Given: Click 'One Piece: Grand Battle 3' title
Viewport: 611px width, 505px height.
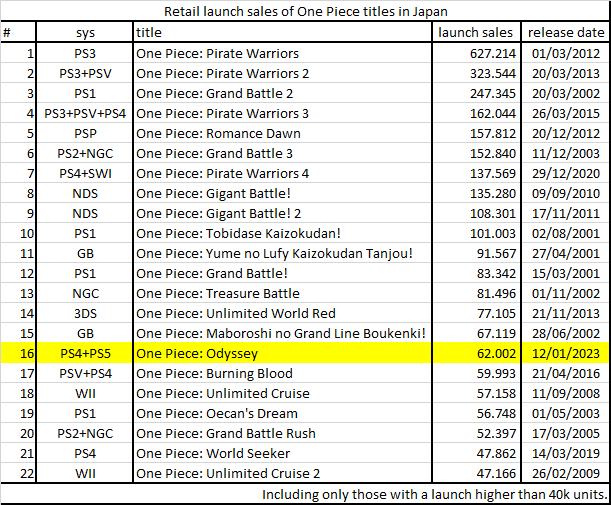Looking at the screenshot, I should [x=214, y=154].
